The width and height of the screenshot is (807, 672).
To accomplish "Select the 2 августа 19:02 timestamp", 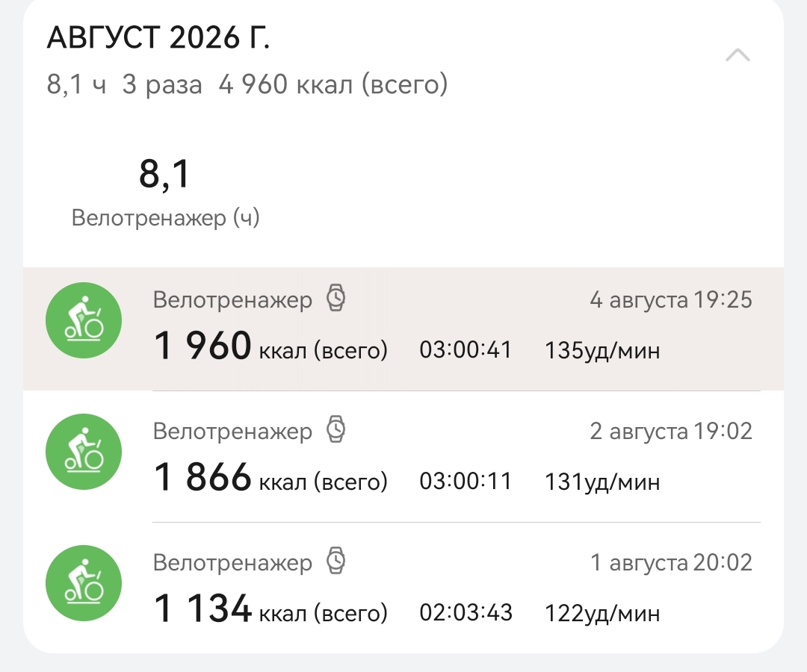I will 671,432.
